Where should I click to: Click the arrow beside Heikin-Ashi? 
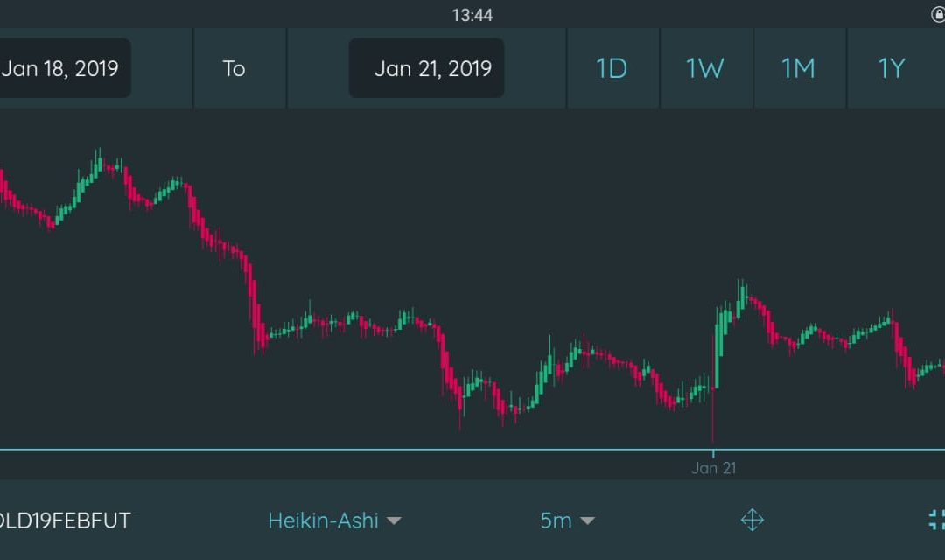point(395,521)
